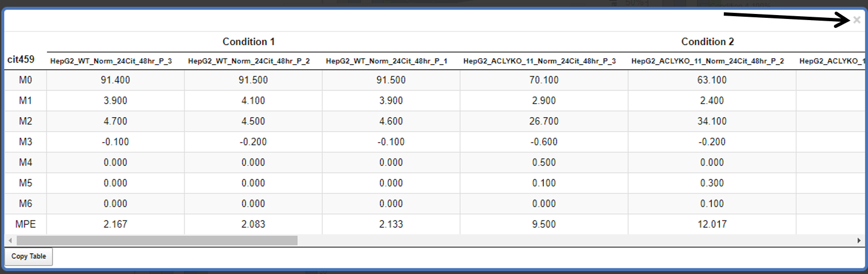Image resolution: width=868 pixels, height=274 pixels.
Task: Click the M2 cell value 26.700
Action: 544,121
